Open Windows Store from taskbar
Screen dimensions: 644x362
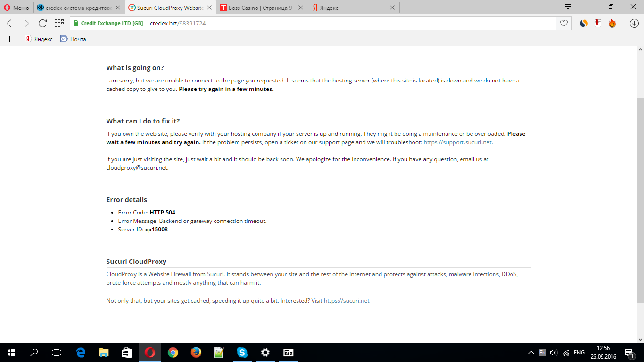pos(126,353)
